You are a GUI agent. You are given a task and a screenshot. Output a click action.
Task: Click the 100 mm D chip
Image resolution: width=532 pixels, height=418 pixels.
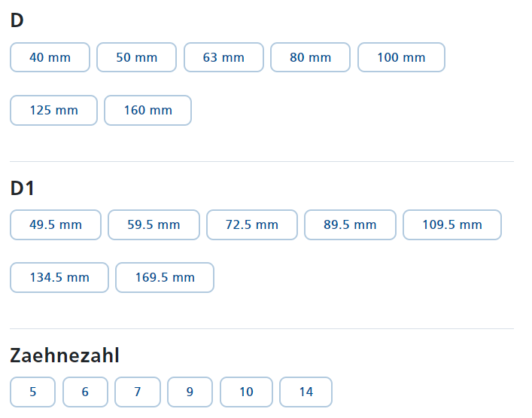tap(401, 57)
